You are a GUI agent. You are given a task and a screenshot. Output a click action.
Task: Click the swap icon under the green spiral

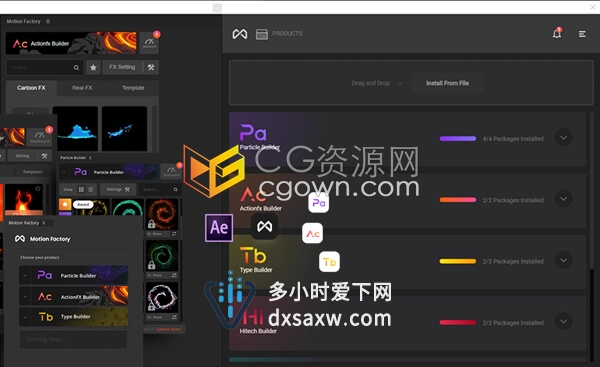pyautogui.click(x=174, y=275)
